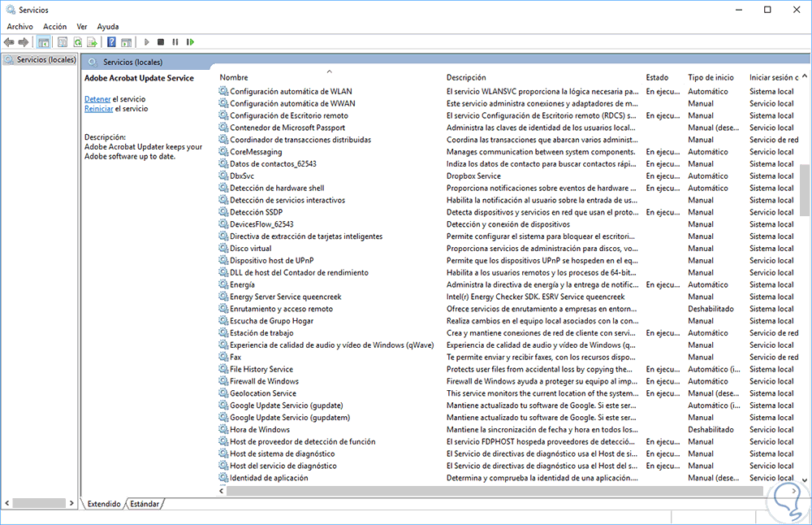
Task: Click the Detener el servicio link
Action: (97, 99)
